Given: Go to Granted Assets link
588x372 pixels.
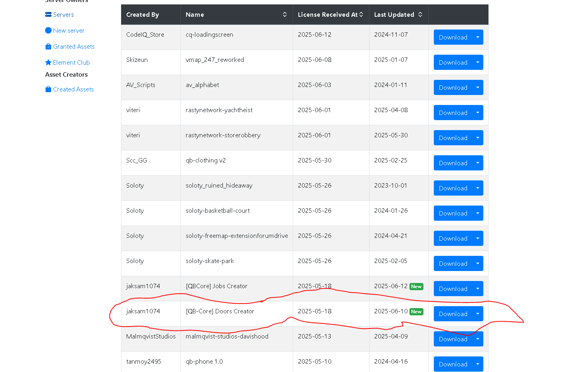Looking at the screenshot, I should click(x=74, y=46).
